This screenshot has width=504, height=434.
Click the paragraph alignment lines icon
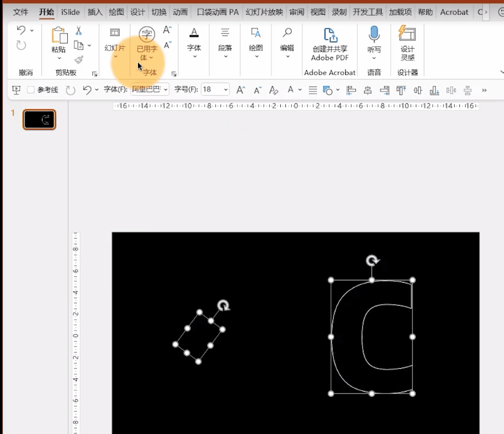pyautogui.click(x=313, y=90)
